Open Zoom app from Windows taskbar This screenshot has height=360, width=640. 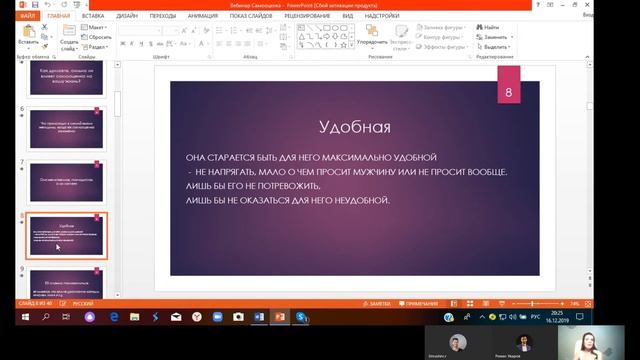218,317
